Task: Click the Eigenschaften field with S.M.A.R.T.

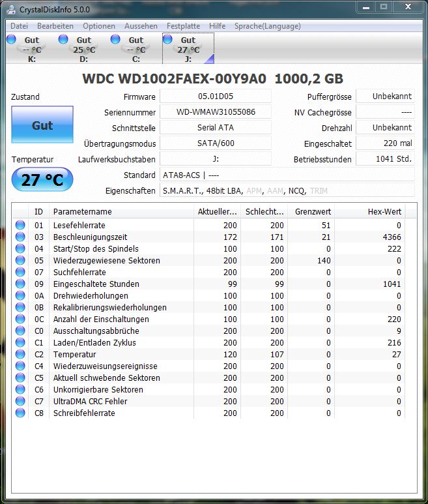Action: pyautogui.click(x=287, y=190)
